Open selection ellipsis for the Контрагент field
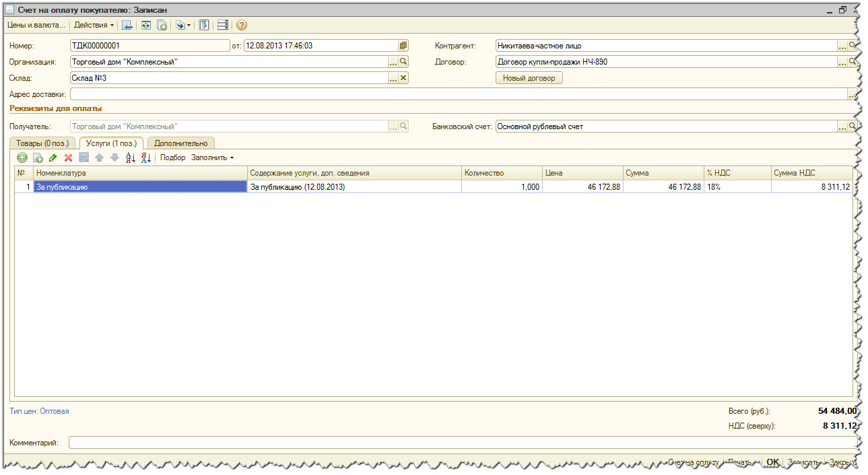The height and width of the screenshot is (475, 868). point(842,46)
